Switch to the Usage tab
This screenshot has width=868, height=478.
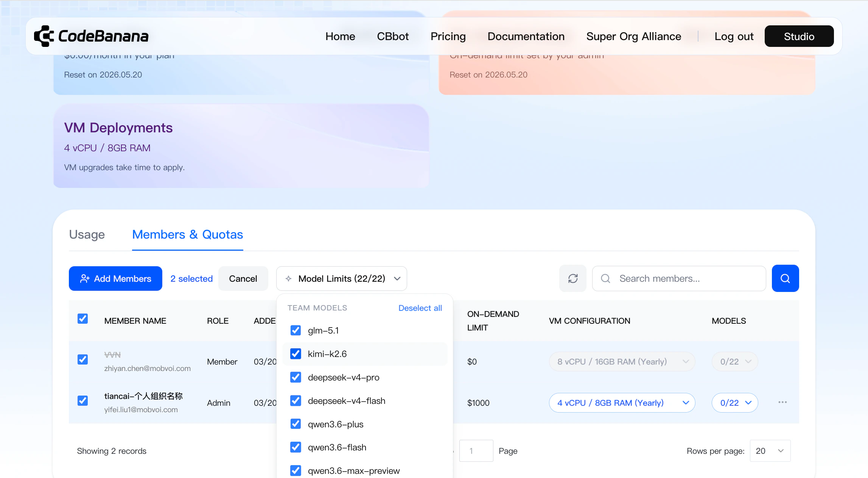pos(87,234)
